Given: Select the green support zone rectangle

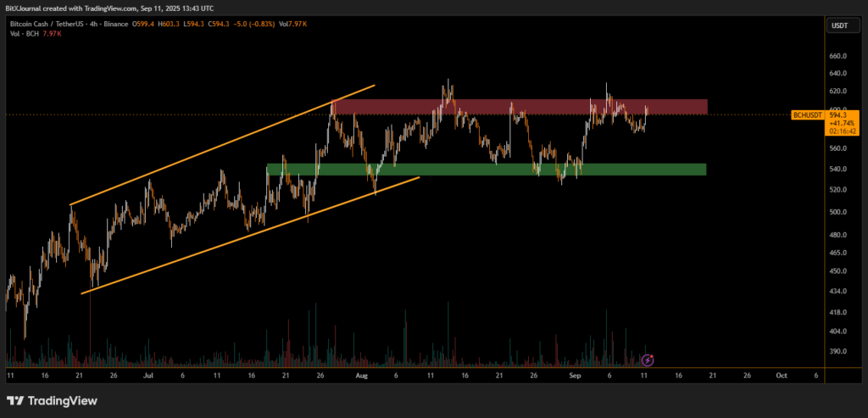Looking at the screenshot, I should tap(487, 170).
